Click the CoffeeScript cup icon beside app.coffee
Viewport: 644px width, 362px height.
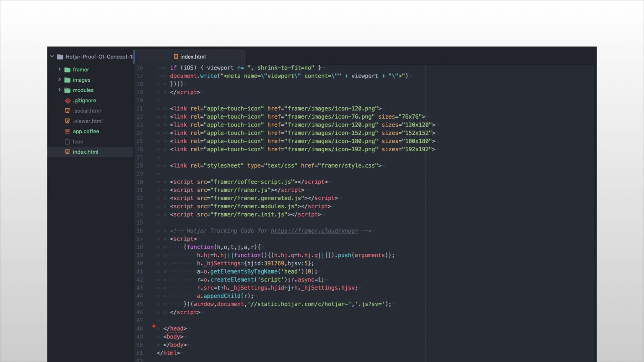pos(68,131)
